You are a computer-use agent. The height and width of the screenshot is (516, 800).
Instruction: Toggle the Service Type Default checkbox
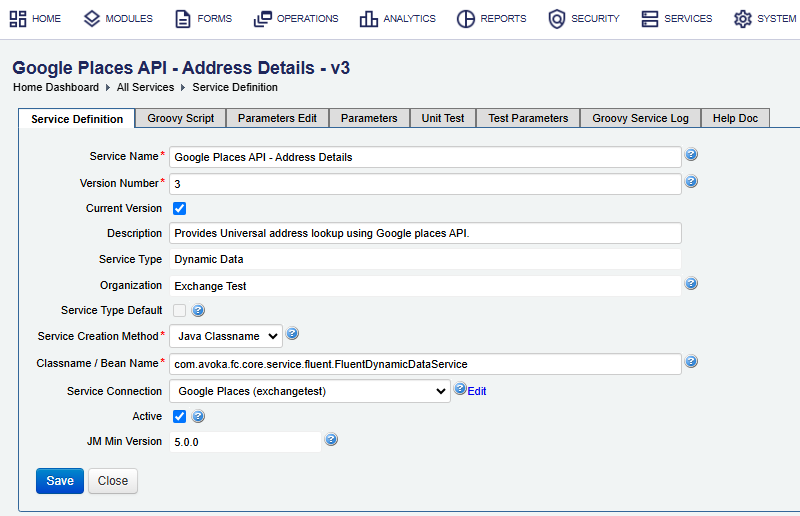[180, 310]
